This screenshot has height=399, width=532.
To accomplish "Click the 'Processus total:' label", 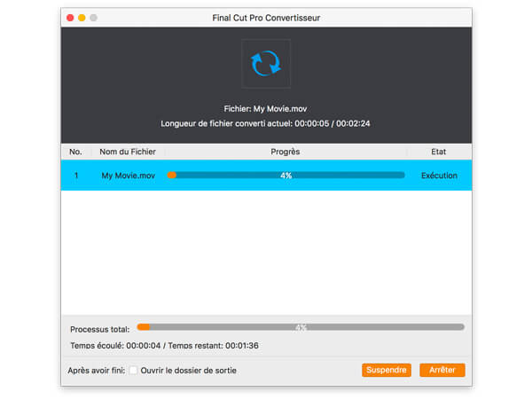I will click(x=99, y=329).
